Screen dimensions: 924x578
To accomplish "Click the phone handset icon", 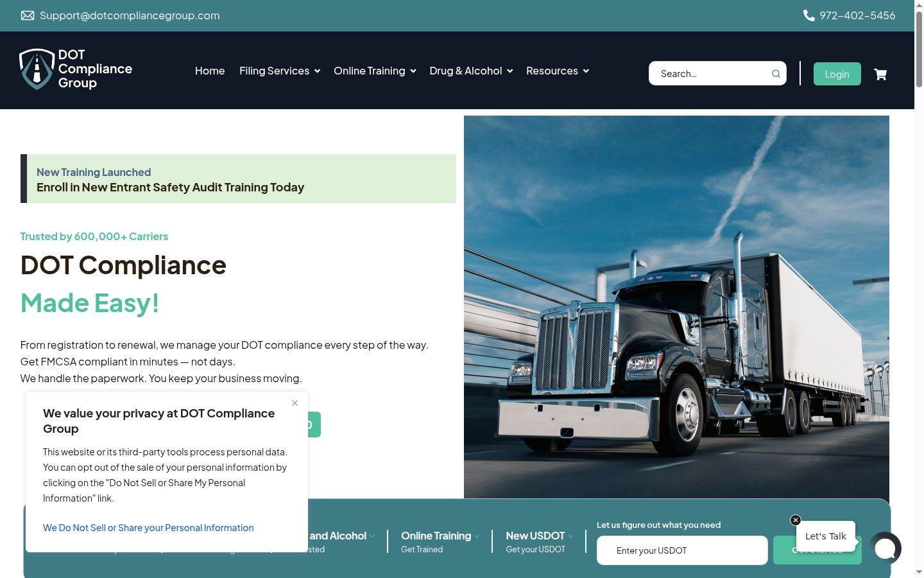I will pos(809,15).
